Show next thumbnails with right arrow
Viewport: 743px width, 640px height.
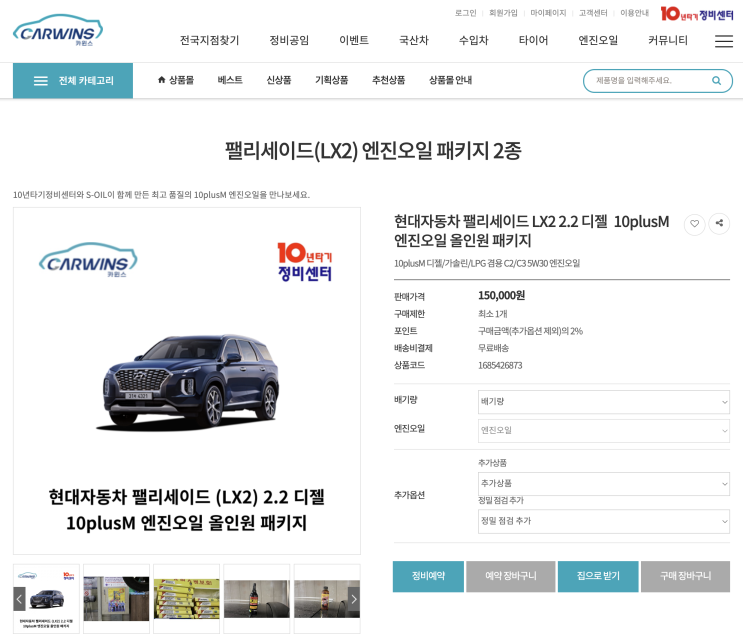pyautogui.click(x=354, y=599)
